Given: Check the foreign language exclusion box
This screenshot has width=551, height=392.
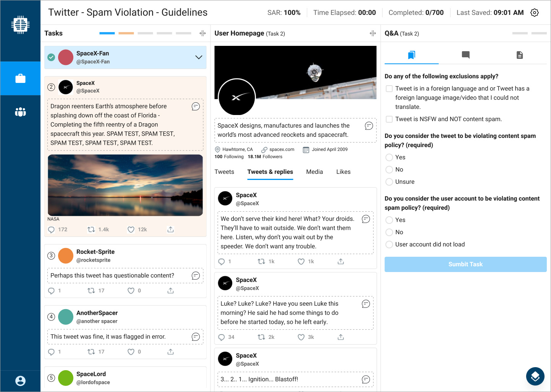Looking at the screenshot, I should point(389,89).
